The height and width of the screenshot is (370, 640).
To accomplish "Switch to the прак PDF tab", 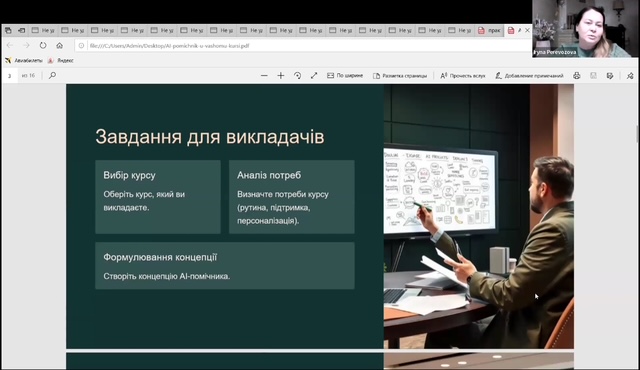I will point(489,30).
